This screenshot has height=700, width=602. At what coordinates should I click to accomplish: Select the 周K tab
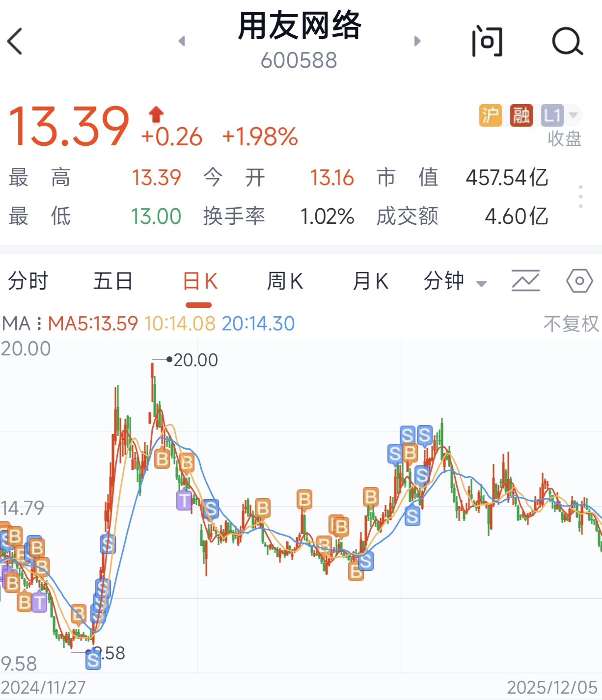[x=285, y=281]
